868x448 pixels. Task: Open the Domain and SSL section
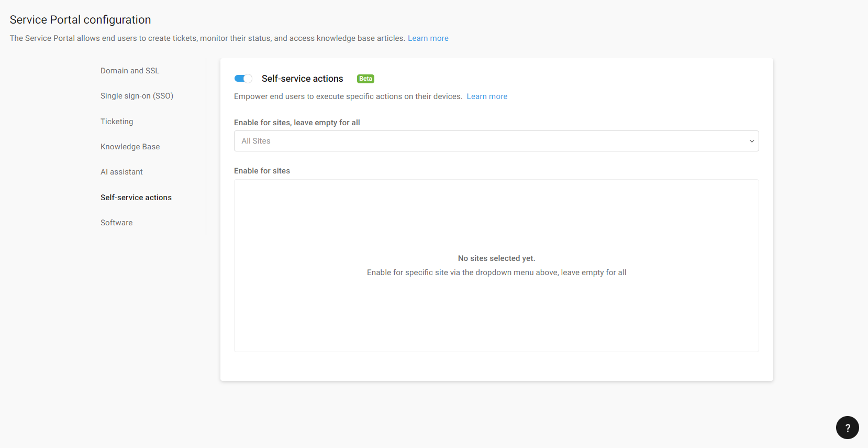130,71
